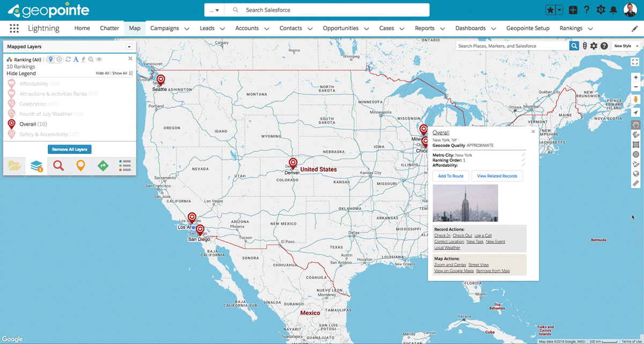Select the Map tab
The height and width of the screenshot is (344, 644).
point(135,28)
